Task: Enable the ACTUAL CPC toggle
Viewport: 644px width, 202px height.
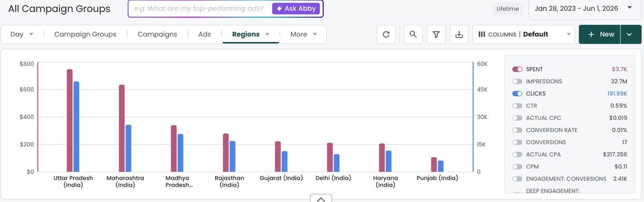Action: click(x=517, y=118)
